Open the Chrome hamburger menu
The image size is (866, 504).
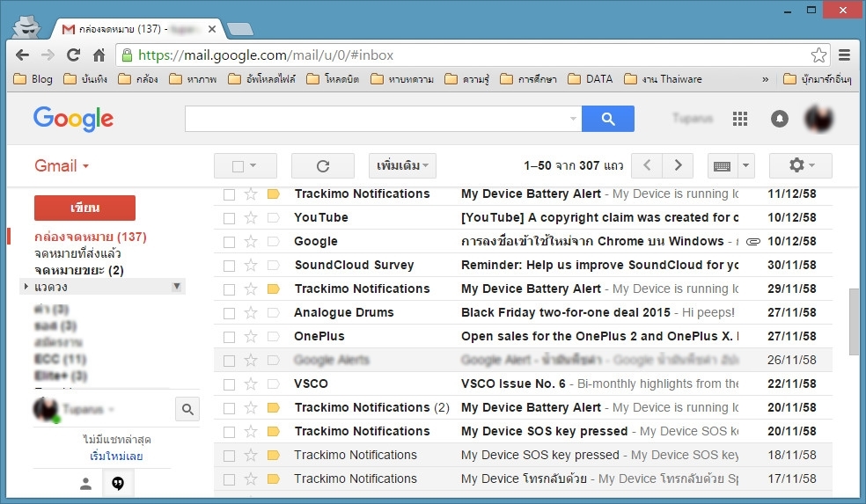[x=844, y=55]
